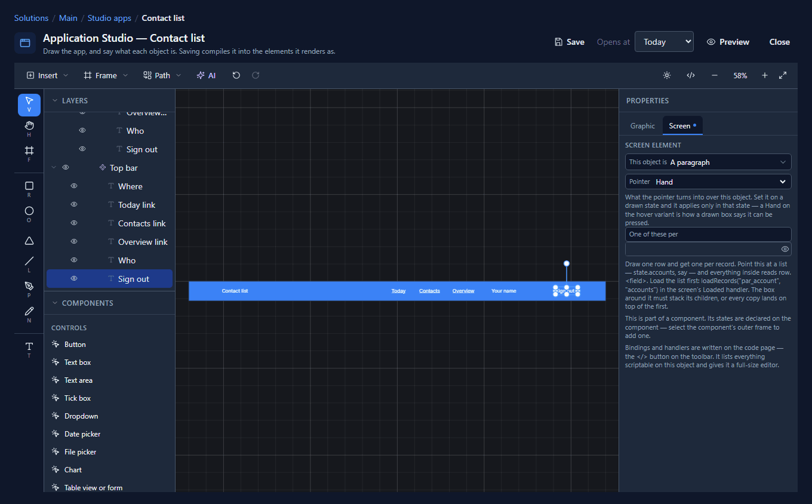Screen dimensions: 812x504
Task: Open the code page with the </> button
Action: pyautogui.click(x=691, y=75)
